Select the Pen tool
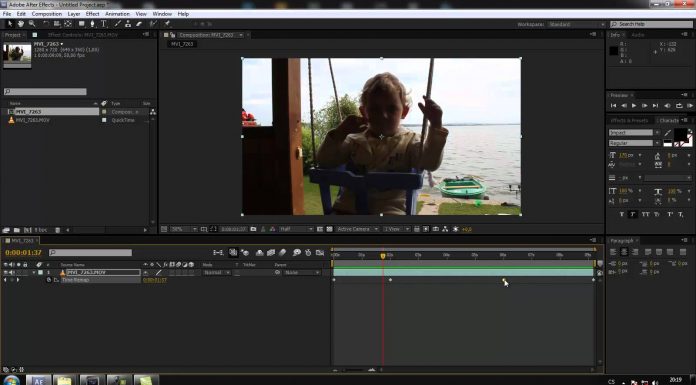 (x=92, y=24)
